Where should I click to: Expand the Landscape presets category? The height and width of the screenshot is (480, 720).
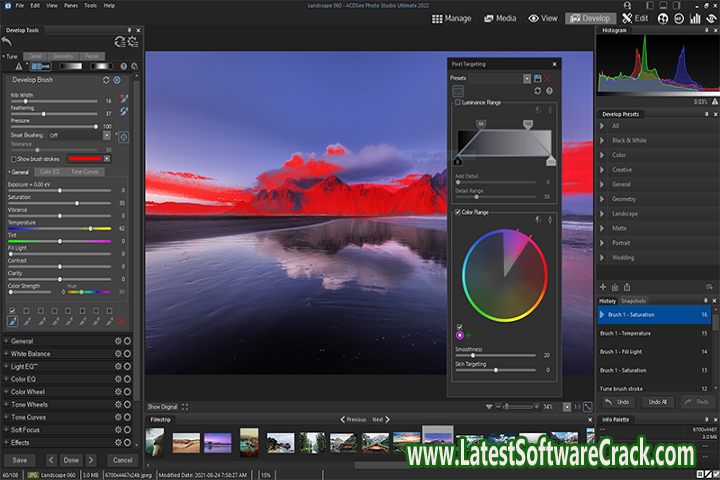tap(603, 213)
